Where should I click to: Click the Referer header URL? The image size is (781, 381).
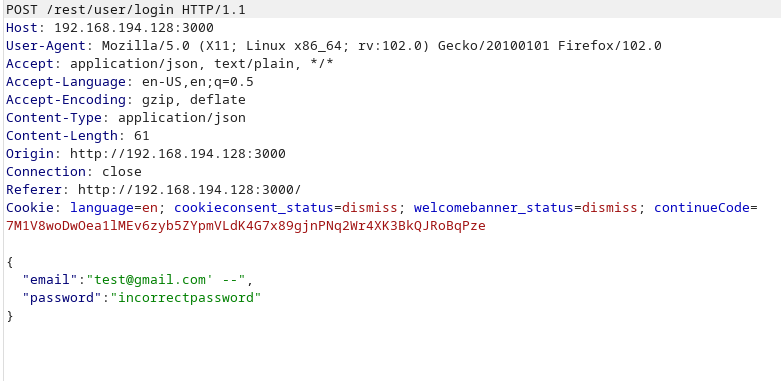tap(190, 189)
